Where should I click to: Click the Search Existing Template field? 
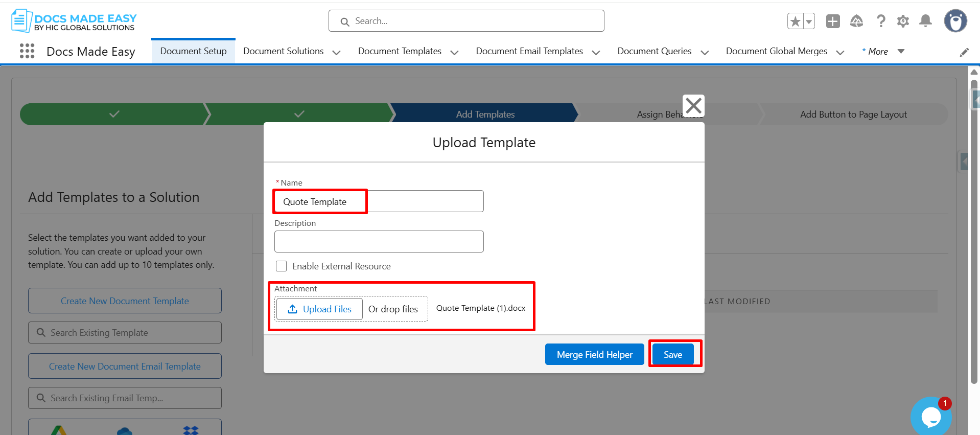click(125, 332)
